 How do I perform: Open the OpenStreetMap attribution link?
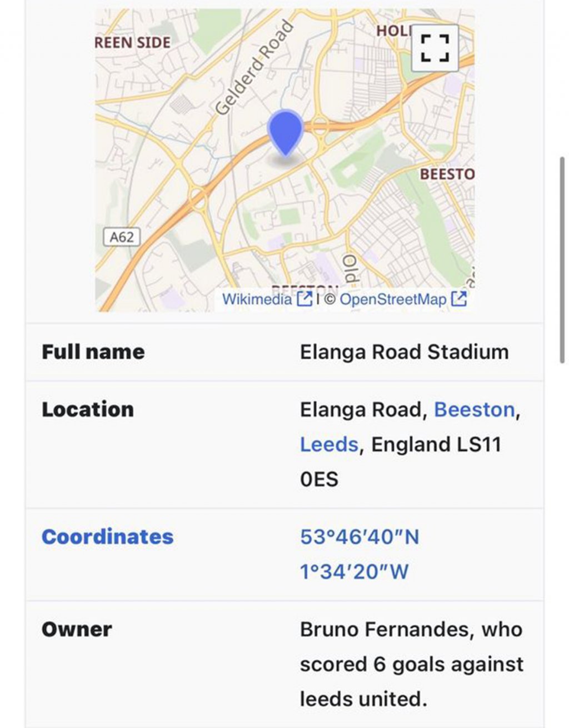click(393, 299)
